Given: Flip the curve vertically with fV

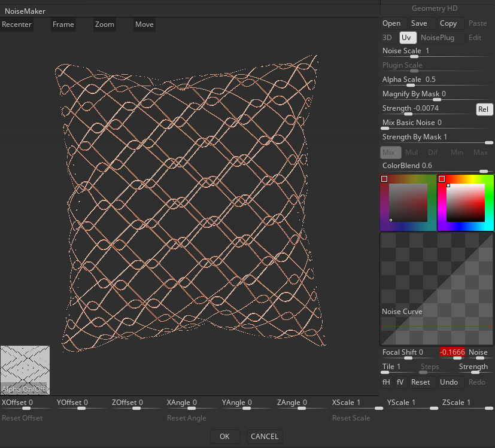Looking at the screenshot, I should [400, 382].
